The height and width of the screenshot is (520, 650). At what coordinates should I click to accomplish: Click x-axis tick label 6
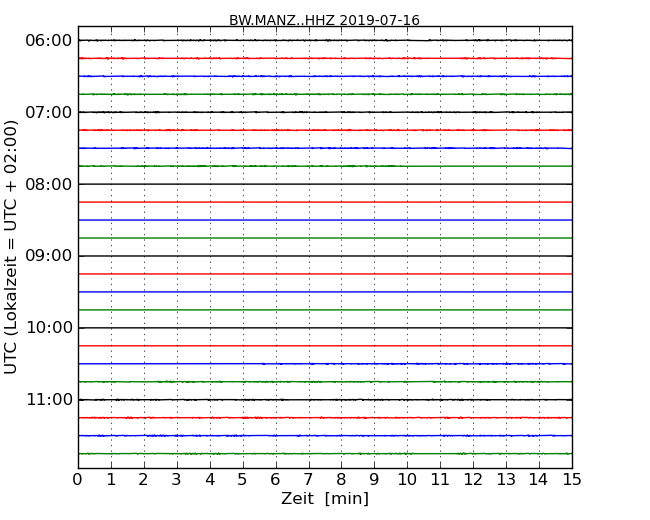[275, 480]
